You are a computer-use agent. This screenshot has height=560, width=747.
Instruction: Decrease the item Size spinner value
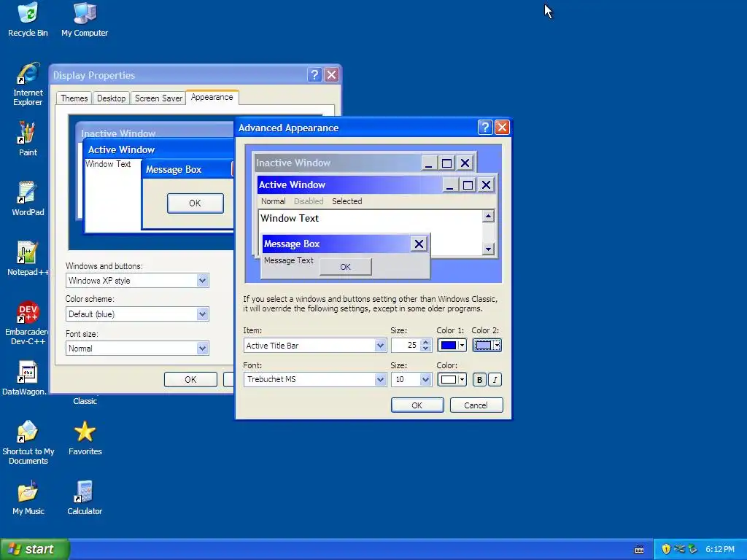(426, 349)
